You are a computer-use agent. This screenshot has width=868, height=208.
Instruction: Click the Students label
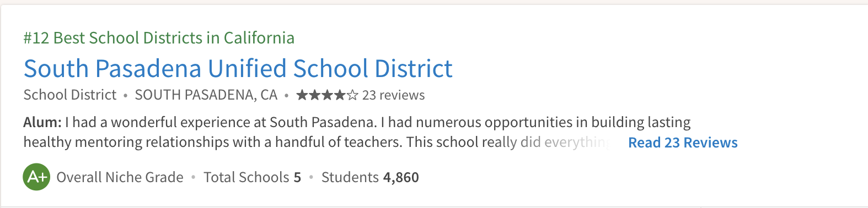pos(350,177)
